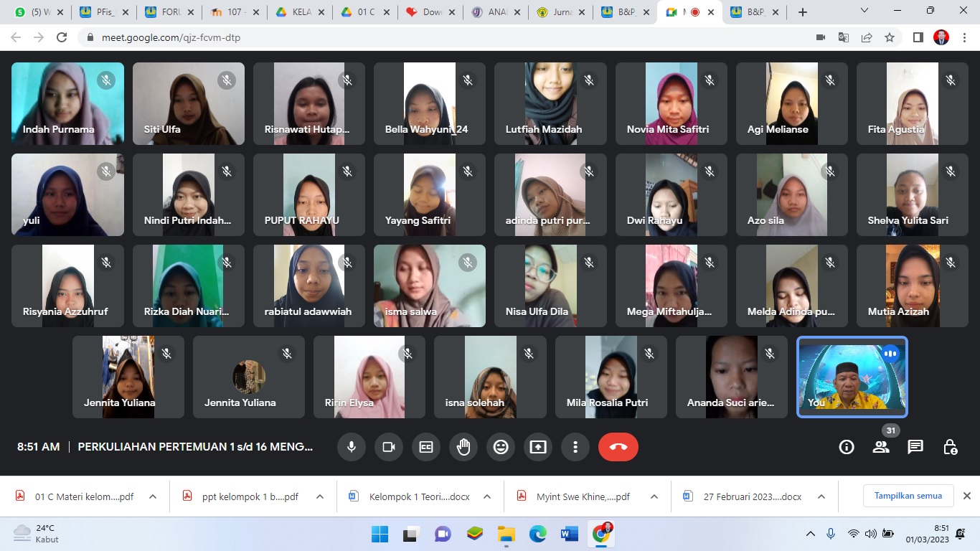The image size is (980, 551).
Task: Expand options for Myint Swe Khine download
Action: coord(654,496)
